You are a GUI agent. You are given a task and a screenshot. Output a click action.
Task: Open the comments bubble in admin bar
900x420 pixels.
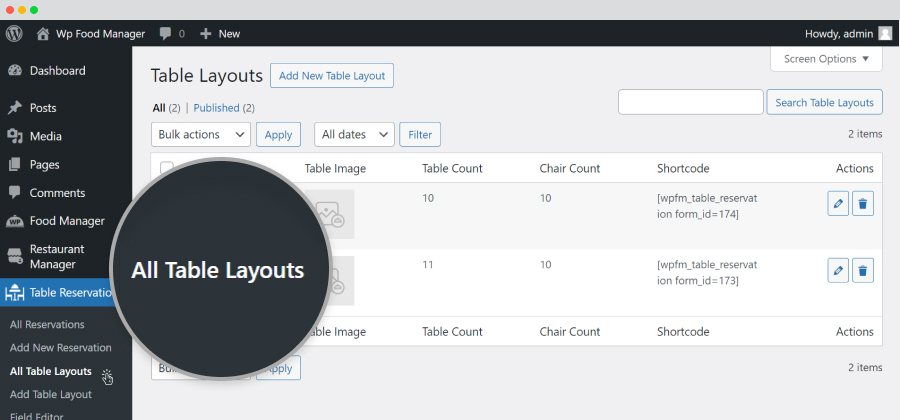pyautogui.click(x=165, y=34)
